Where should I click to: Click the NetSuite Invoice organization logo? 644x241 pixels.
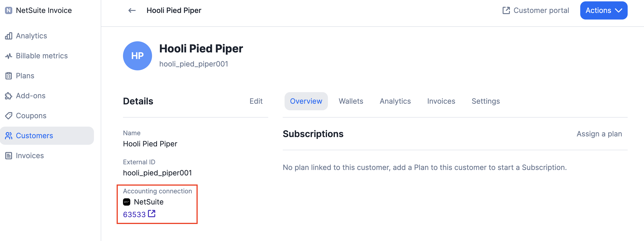point(8,10)
